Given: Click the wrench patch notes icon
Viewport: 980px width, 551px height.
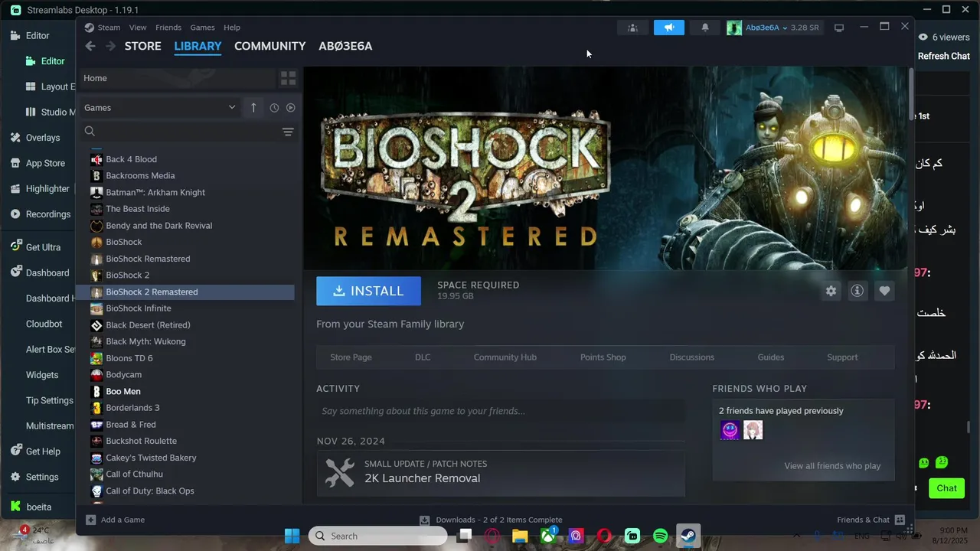Looking at the screenshot, I should pos(339,472).
